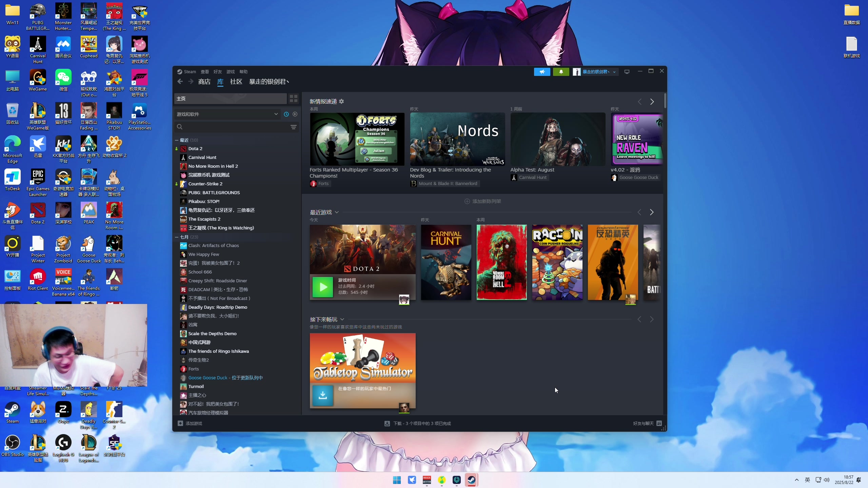Select Goose Goose Duck in library list
868x488 pixels.
click(225, 378)
